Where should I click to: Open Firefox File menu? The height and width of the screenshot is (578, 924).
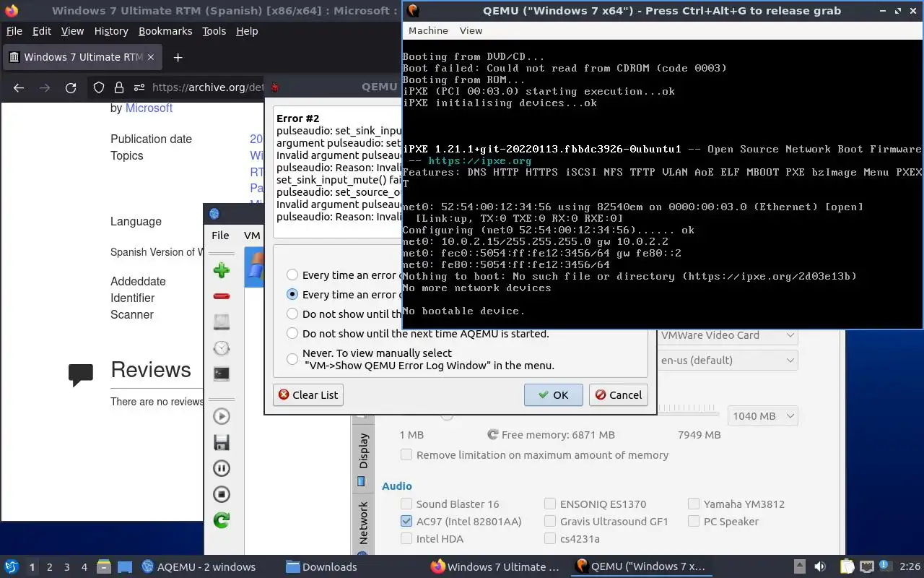(14, 31)
